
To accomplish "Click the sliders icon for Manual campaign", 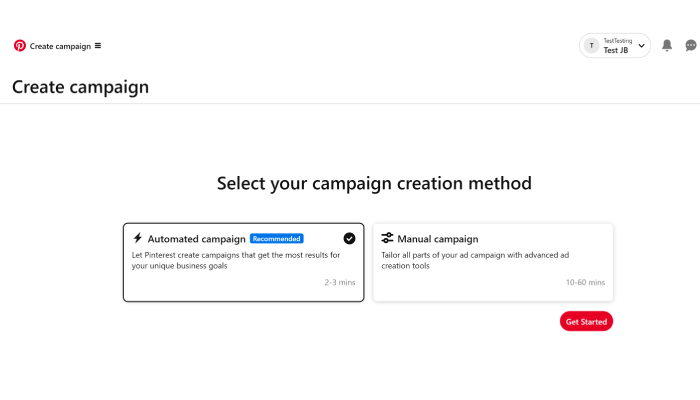I will pos(387,238).
